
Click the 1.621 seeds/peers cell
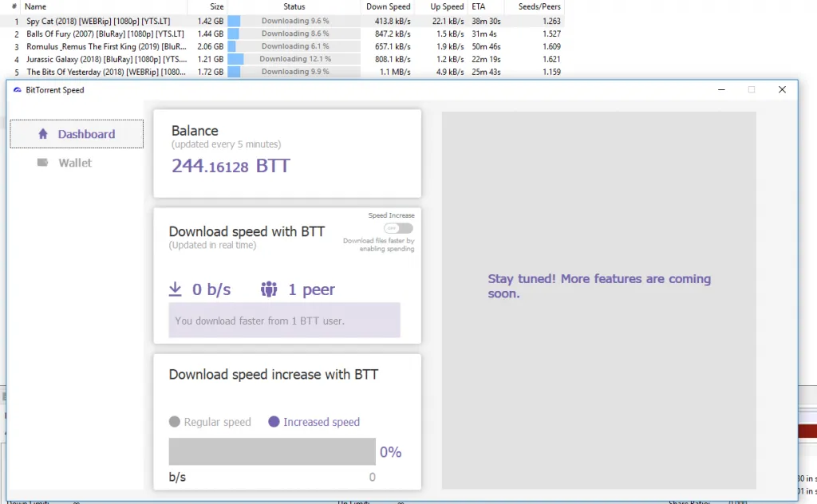pyautogui.click(x=551, y=59)
